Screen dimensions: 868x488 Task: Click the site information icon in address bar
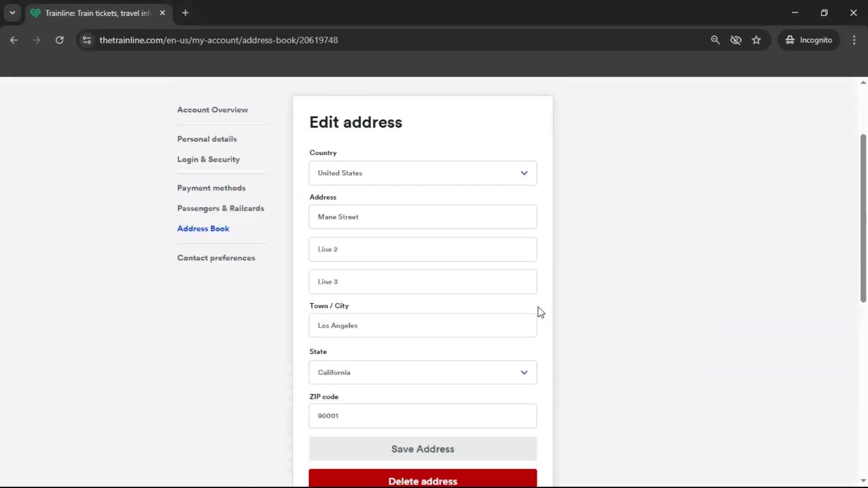click(x=86, y=40)
